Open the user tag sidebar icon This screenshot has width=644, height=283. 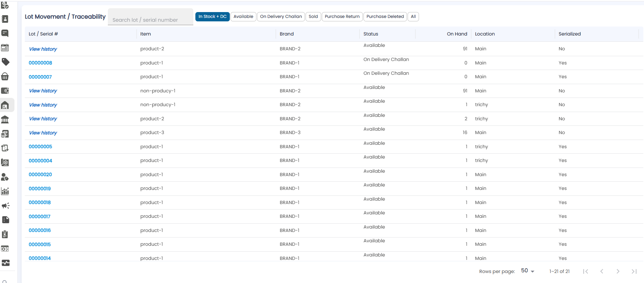pos(5,177)
